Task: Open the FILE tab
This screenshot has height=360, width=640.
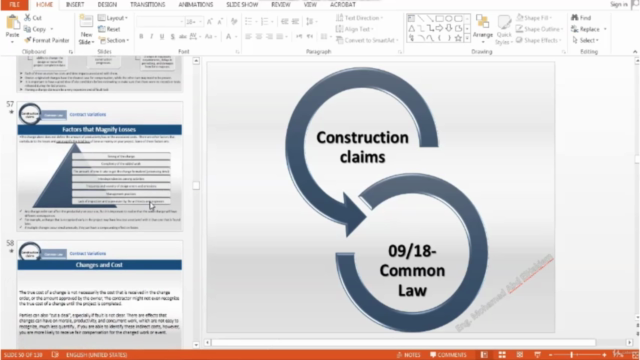Action: [x=14, y=4]
